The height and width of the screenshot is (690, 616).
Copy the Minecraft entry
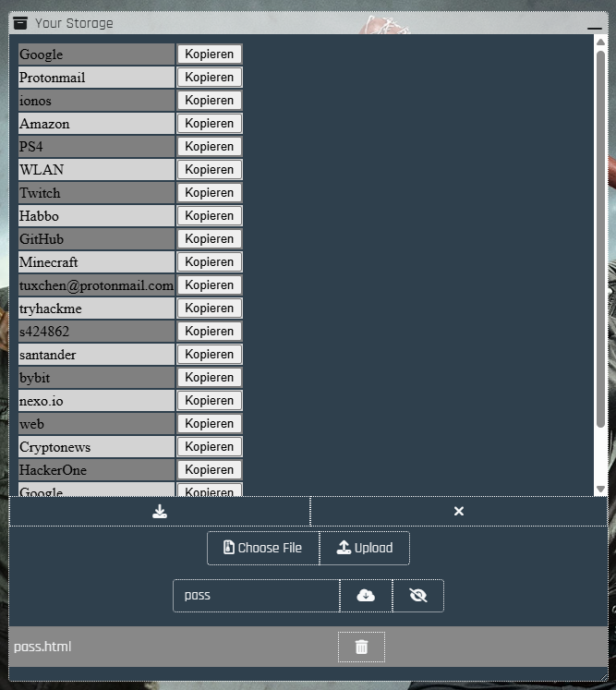pyautogui.click(x=210, y=261)
